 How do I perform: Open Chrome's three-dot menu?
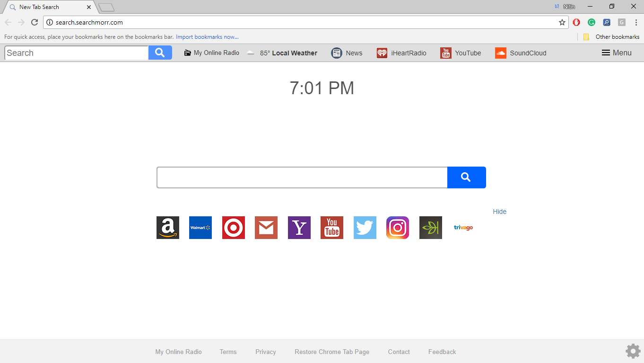(x=636, y=22)
